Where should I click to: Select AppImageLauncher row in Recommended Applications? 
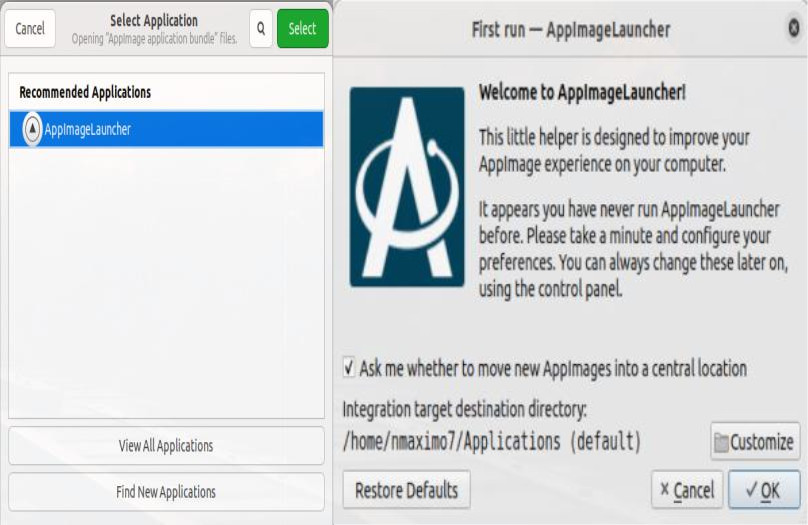(166, 129)
